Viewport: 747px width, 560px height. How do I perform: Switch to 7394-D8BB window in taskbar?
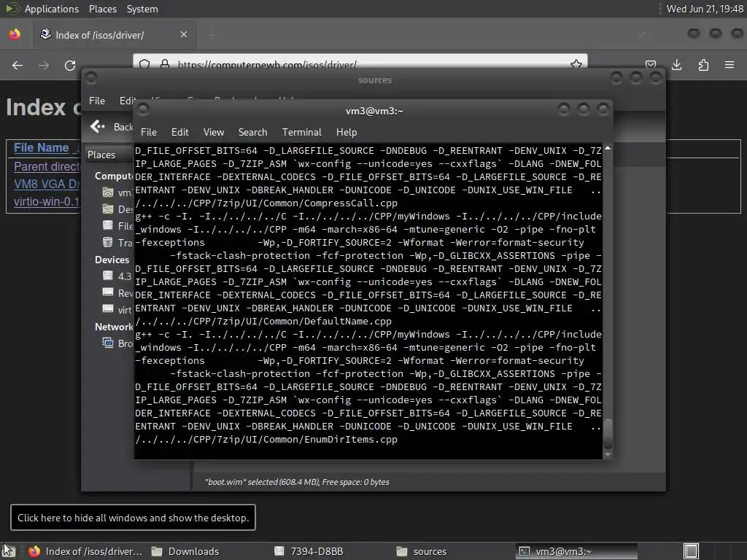[309, 551]
